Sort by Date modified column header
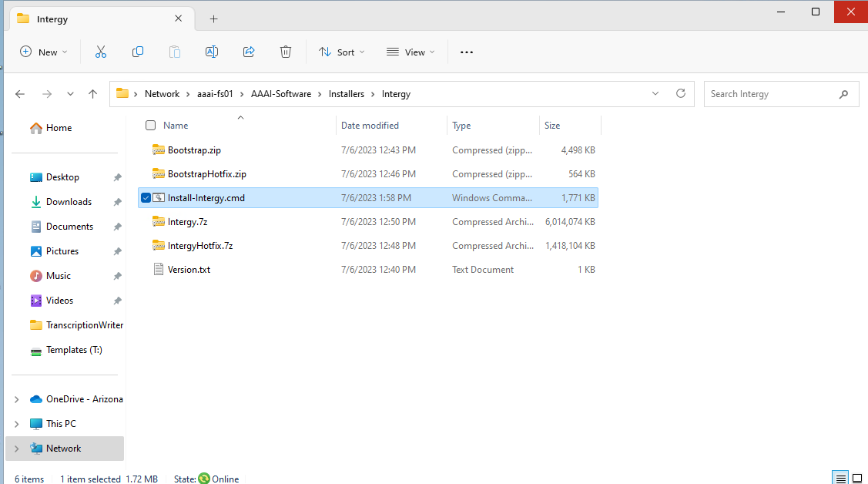The width and height of the screenshot is (868, 484). pyautogui.click(x=370, y=126)
